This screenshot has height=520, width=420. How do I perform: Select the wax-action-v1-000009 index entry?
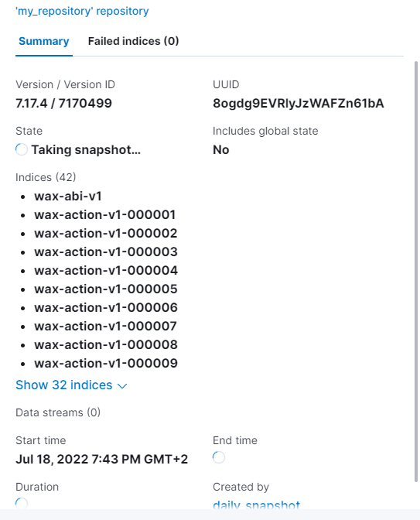[x=106, y=363]
